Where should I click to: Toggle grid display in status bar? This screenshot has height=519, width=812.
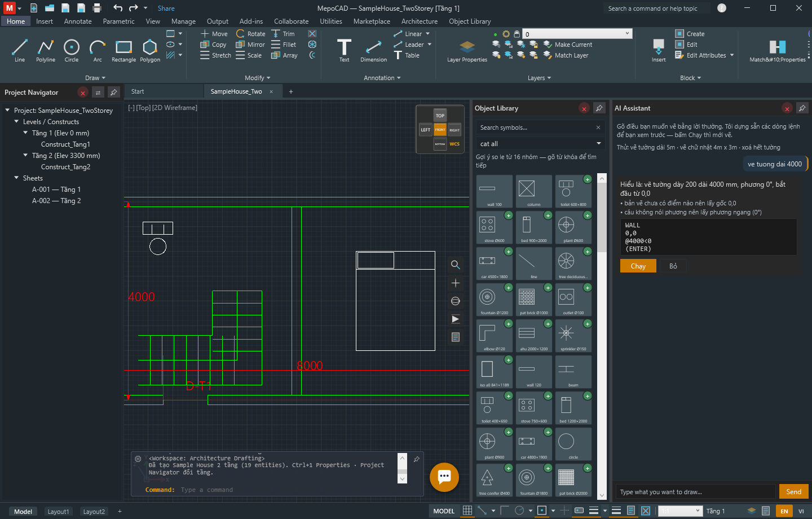pyautogui.click(x=467, y=511)
